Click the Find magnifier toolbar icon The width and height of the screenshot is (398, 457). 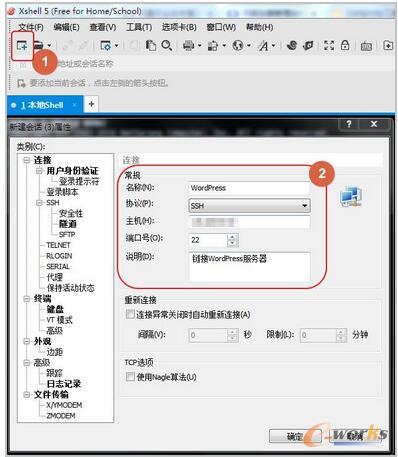click(166, 45)
